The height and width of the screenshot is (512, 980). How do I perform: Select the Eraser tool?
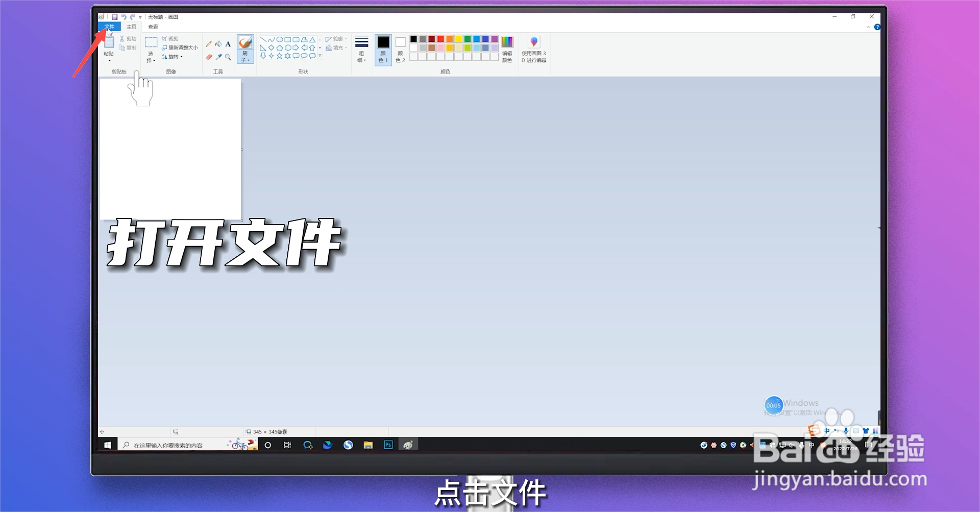pyautogui.click(x=209, y=57)
